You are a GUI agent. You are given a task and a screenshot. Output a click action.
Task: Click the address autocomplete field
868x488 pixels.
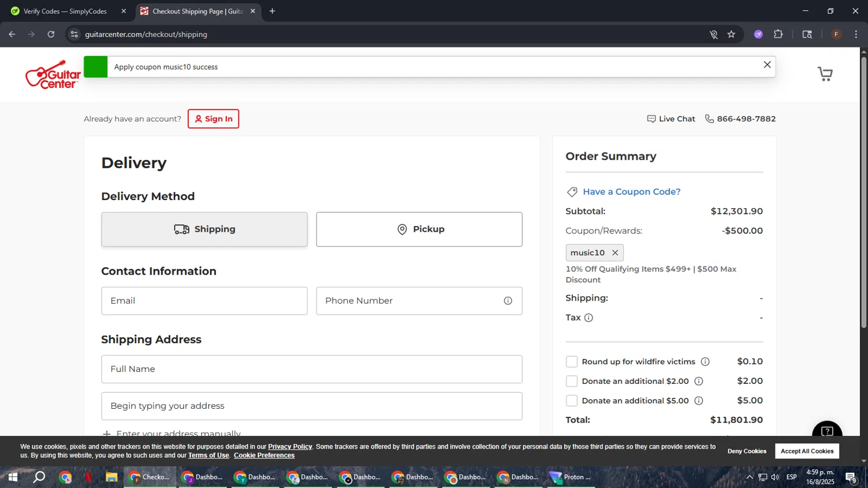tap(311, 406)
